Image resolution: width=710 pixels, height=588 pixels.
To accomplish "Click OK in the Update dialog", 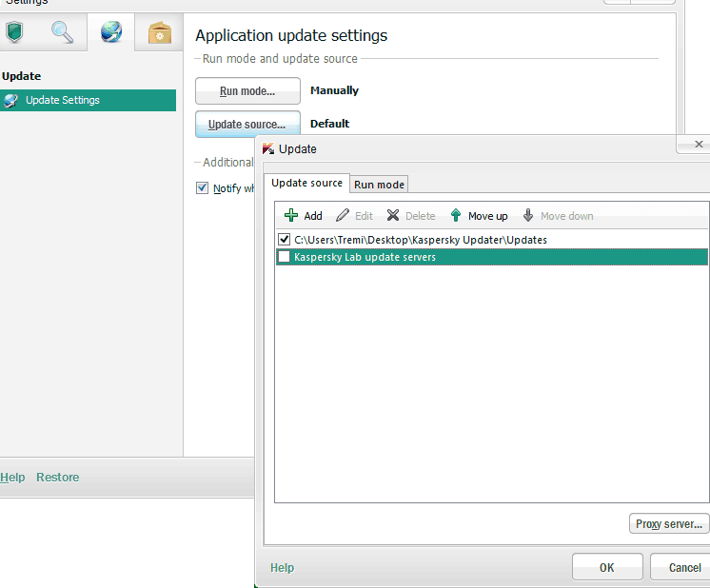I will pos(607,567).
